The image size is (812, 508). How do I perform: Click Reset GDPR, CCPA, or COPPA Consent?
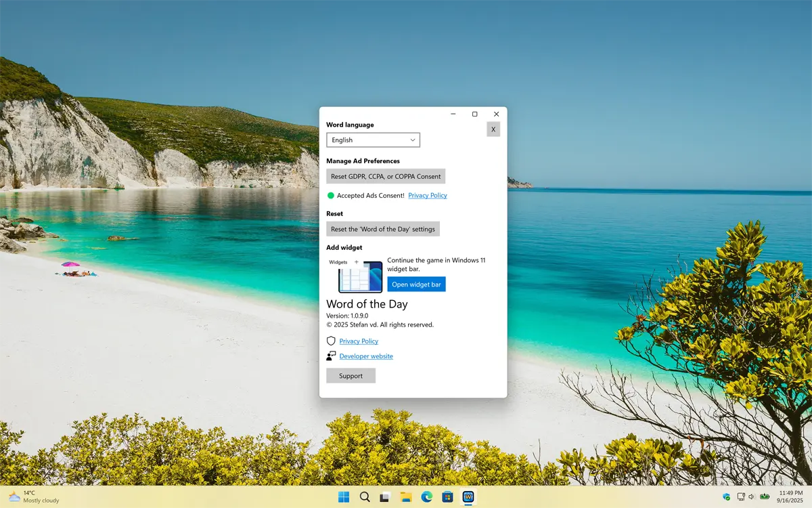pos(386,177)
